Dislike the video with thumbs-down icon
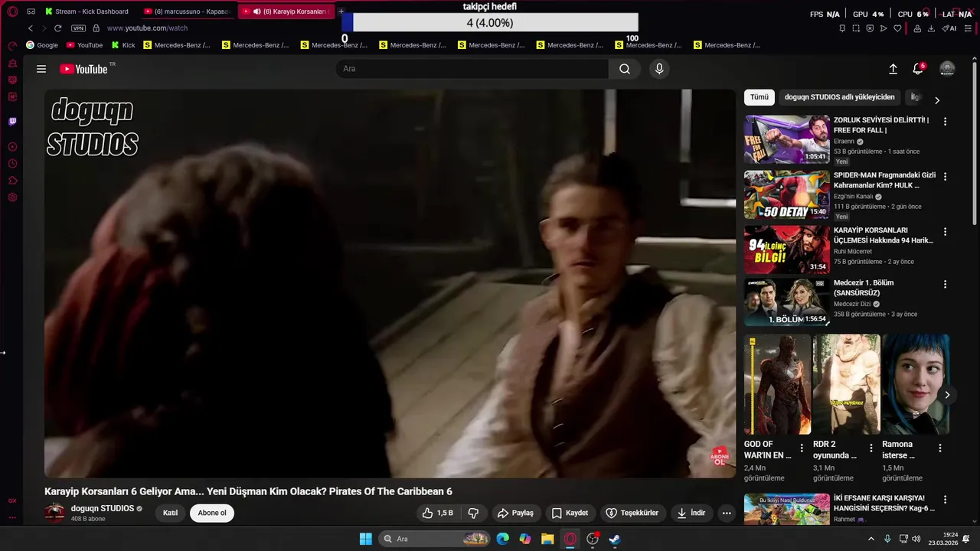Screen dimensions: 980x551 473,513
